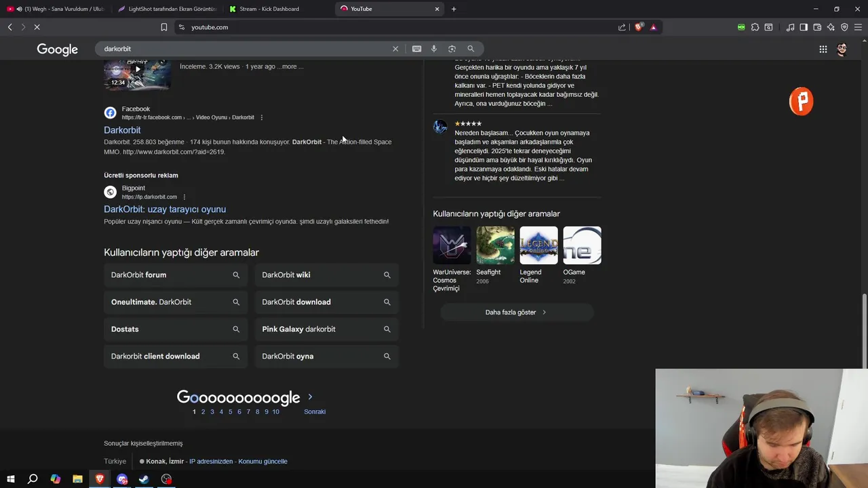Switch to the Wegh - Sana Vuruldum tab
The width and height of the screenshot is (868, 488).
[56, 9]
